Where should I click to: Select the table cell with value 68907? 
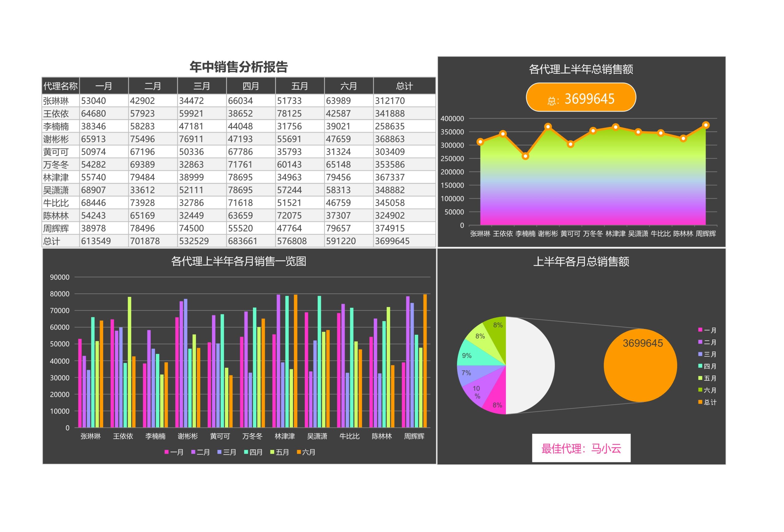(104, 190)
